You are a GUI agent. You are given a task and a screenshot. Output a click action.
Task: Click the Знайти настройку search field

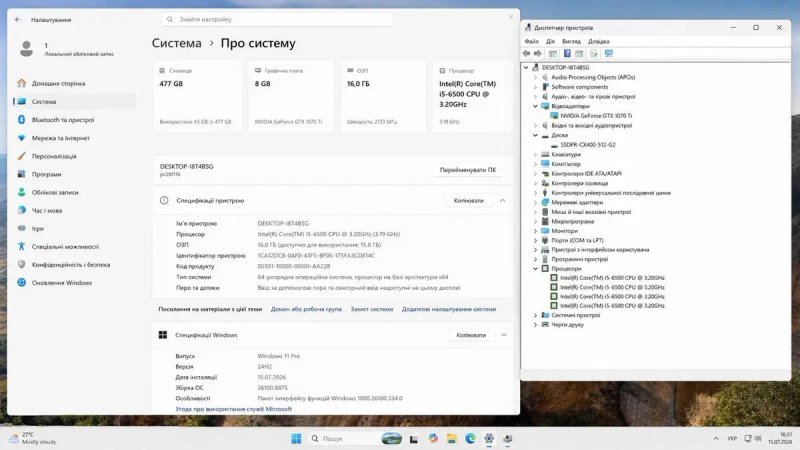278,19
